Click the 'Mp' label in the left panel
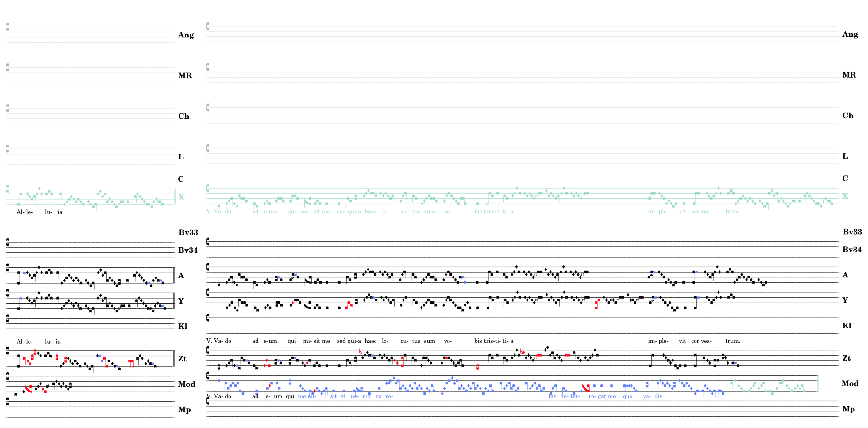This screenshot has height=428, width=868. coord(184,410)
